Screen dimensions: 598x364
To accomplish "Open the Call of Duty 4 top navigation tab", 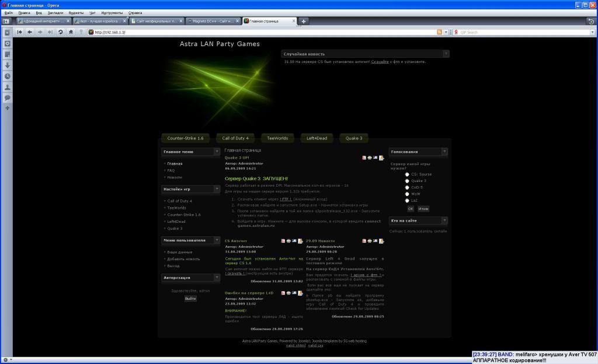I will coord(235,138).
